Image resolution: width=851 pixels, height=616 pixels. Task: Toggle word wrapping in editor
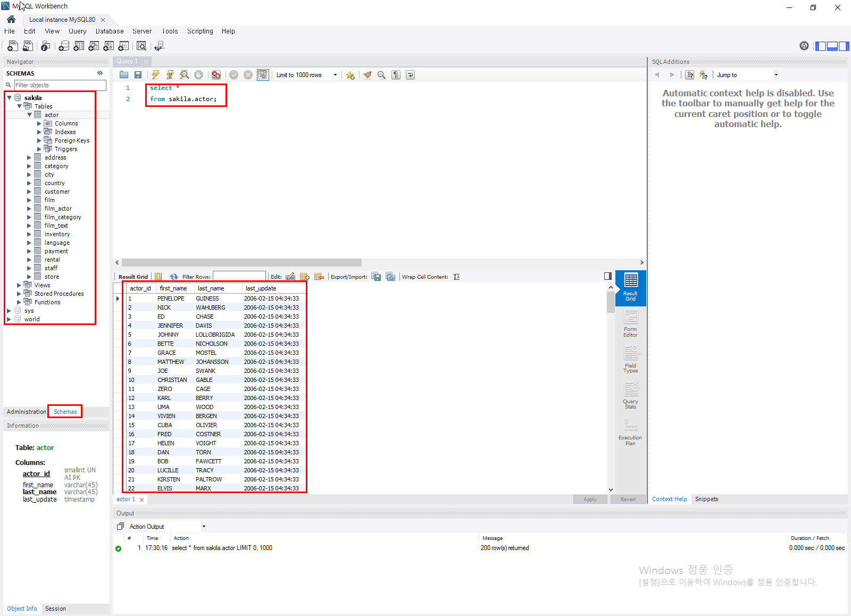[x=410, y=75]
